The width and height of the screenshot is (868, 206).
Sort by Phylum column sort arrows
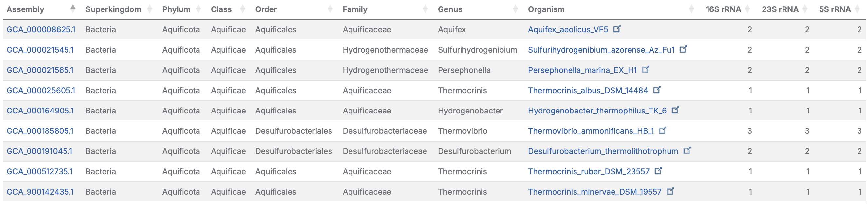(198, 9)
